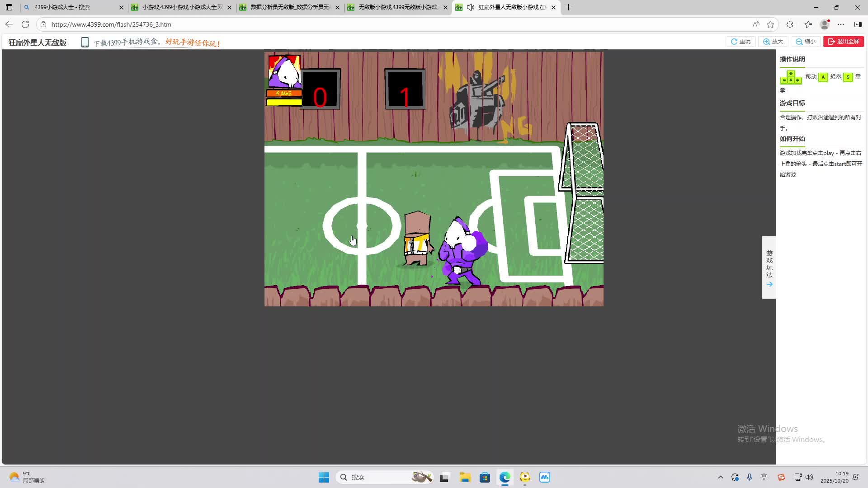Click the yellow rage meter bar
This screenshot has height=488, width=868.
284,103
